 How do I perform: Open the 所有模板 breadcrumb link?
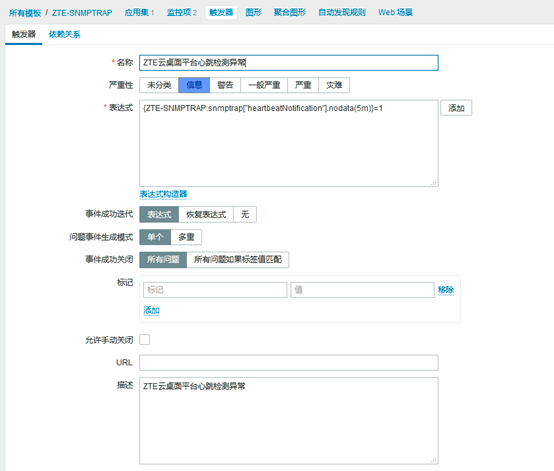tap(25, 13)
